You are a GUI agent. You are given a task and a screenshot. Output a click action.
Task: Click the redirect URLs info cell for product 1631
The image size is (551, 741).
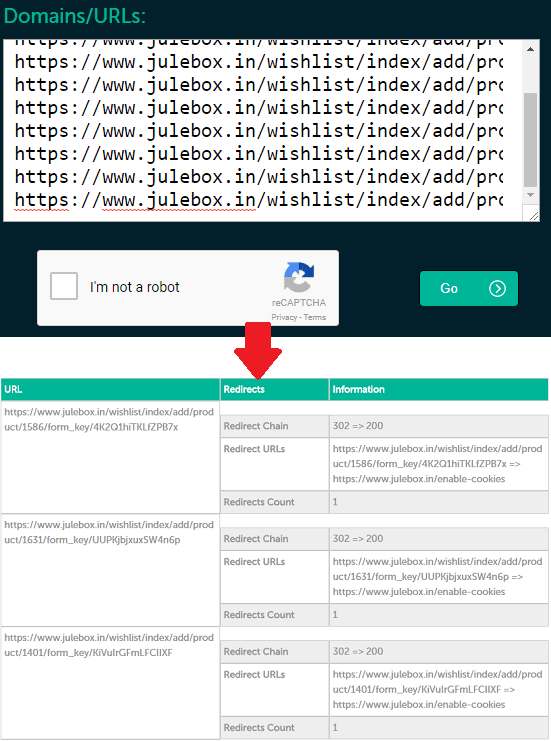(x=439, y=577)
